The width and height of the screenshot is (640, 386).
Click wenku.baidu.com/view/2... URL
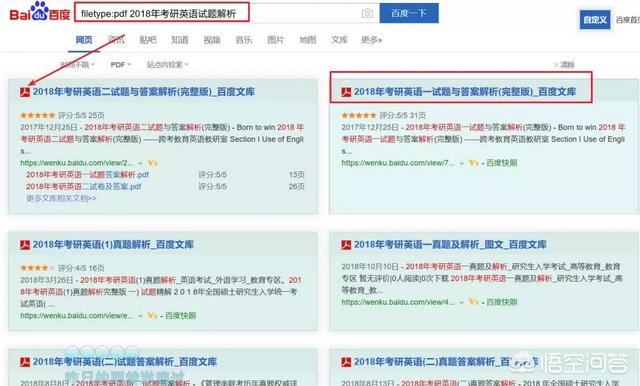click(77, 163)
